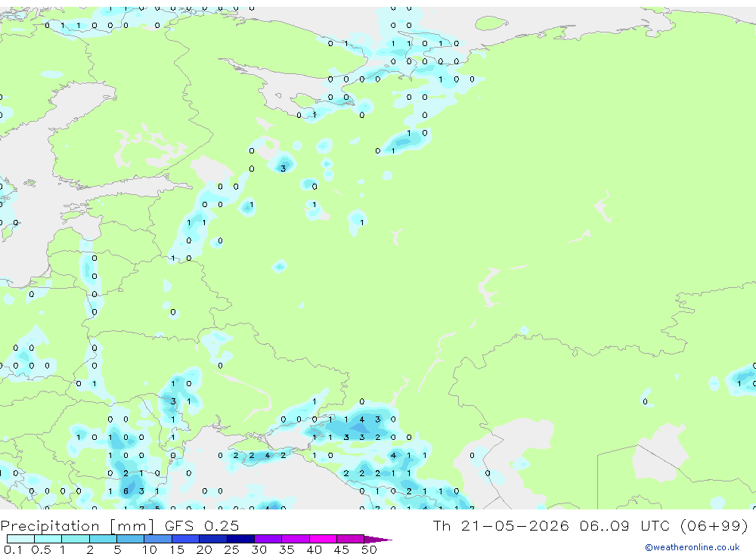Screen dimensions: 756x554
Task: Click the '40' legend scale label
Action: [x=314, y=549]
